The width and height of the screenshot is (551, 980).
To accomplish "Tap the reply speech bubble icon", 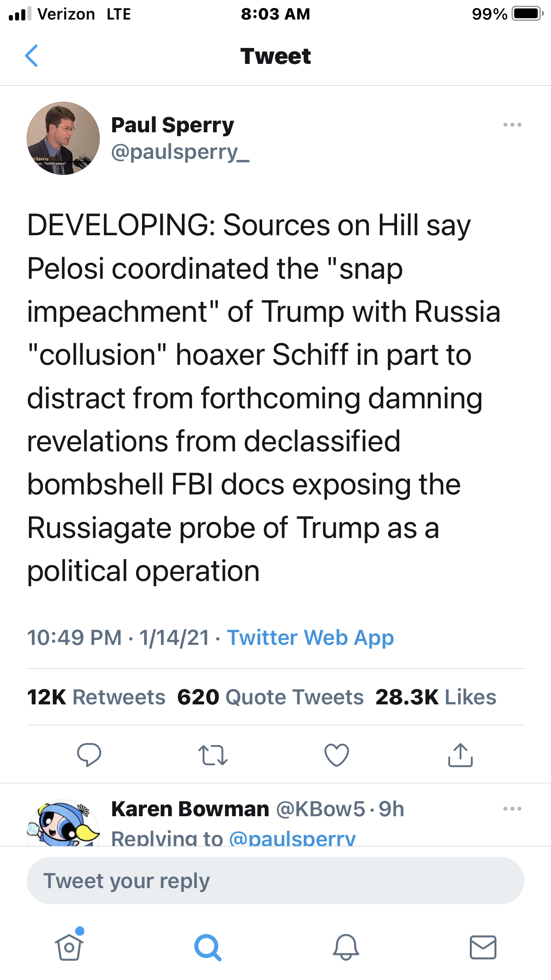I will point(89,755).
